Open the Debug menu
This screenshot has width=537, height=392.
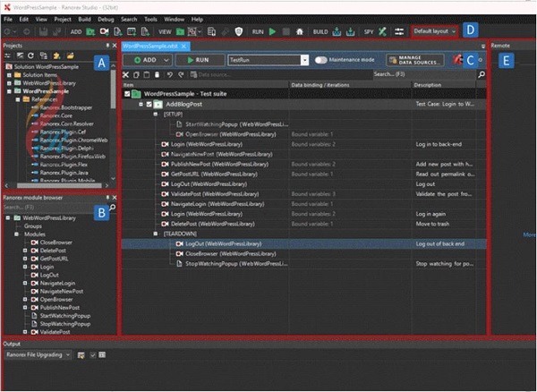(105, 18)
